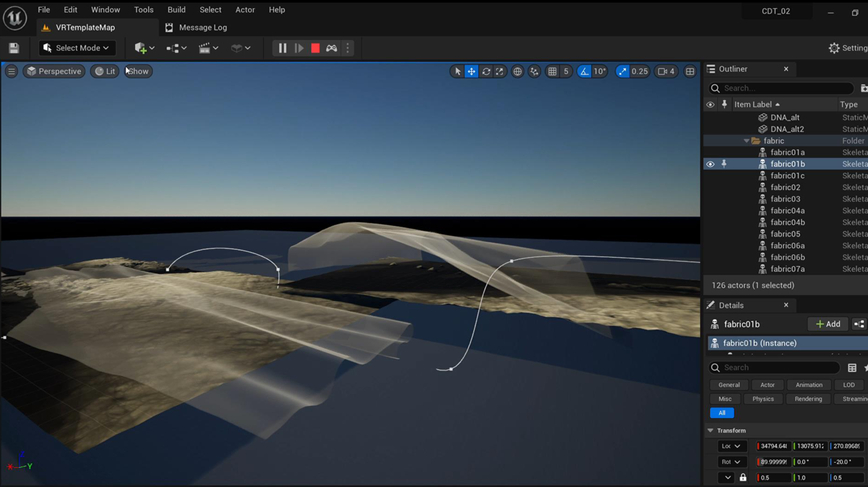Screen dimensions: 868x487
Task: Select the rotate transform gizmo tool
Action: [x=486, y=71]
